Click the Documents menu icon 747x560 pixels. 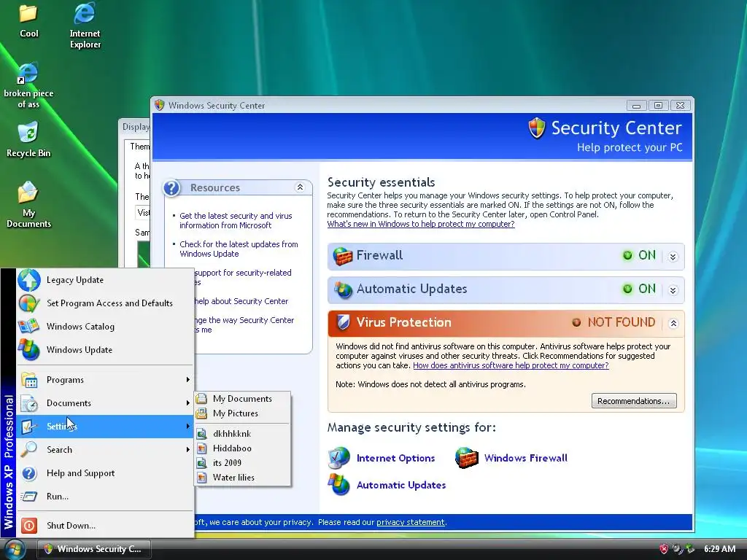click(x=29, y=403)
